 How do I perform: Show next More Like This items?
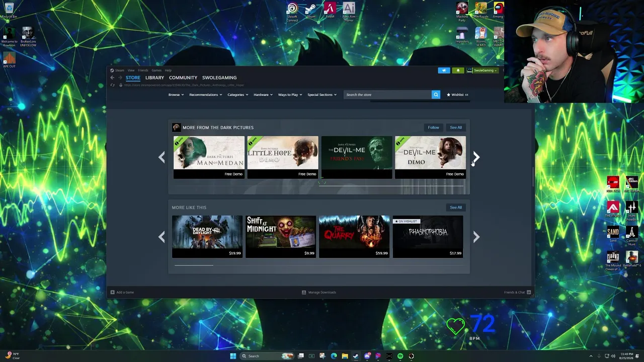(476, 237)
